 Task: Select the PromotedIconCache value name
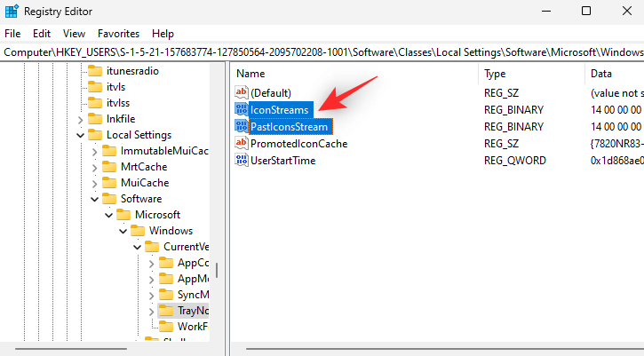click(x=299, y=144)
